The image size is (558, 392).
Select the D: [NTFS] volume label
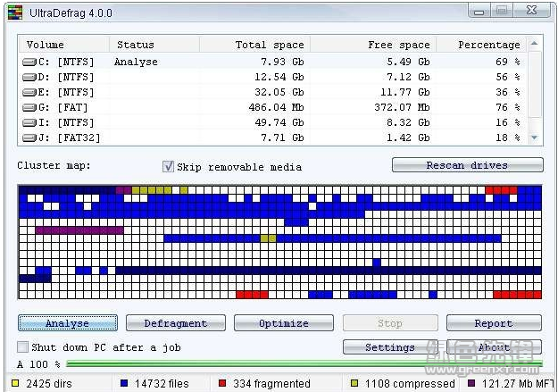pos(66,78)
